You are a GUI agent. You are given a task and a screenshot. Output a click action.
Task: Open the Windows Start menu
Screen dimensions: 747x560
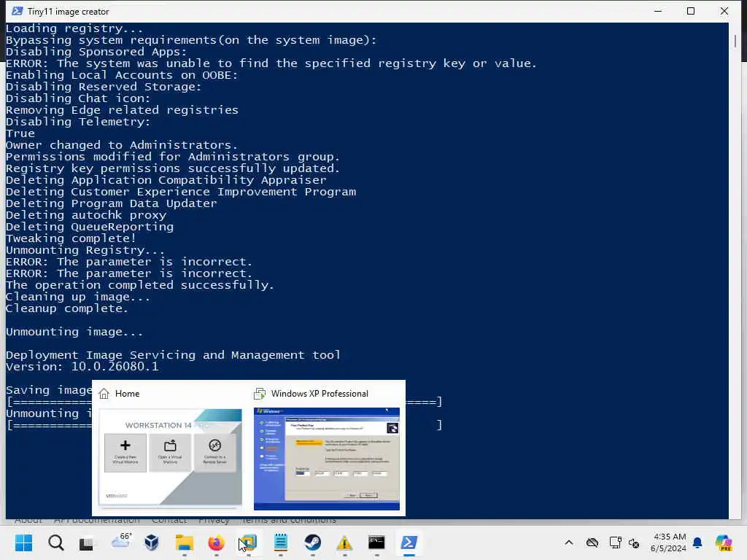[x=23, y=542]
